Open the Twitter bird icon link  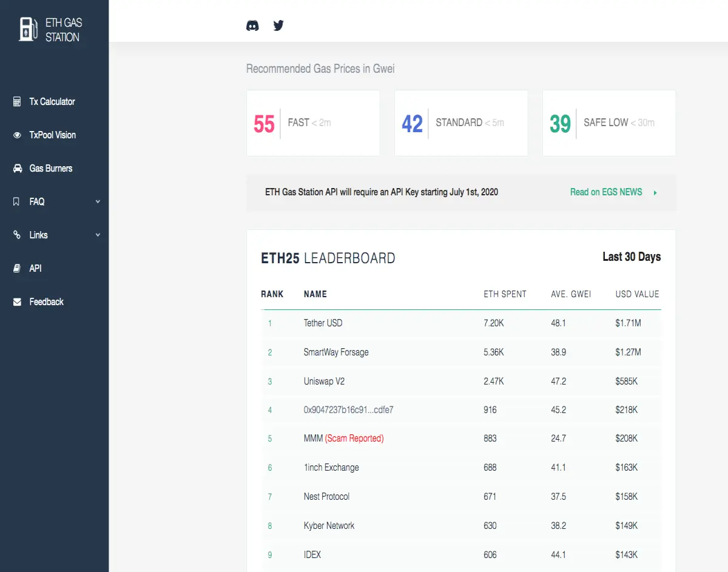pyautogui.click(x=278, y=25)
